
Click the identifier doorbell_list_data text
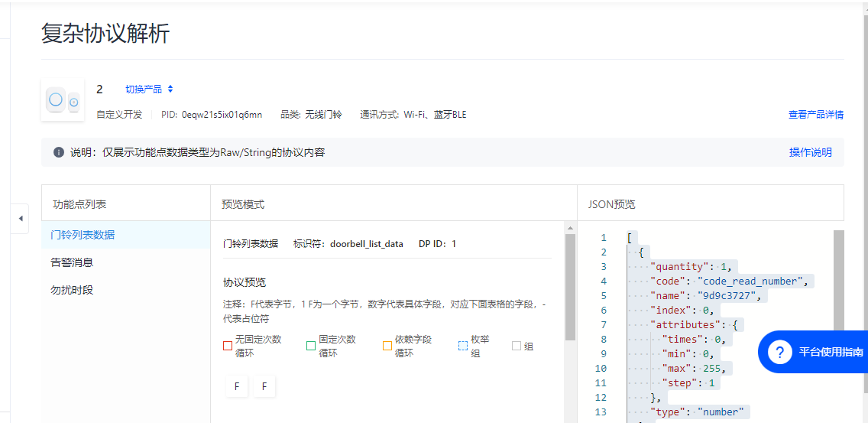(367, 243)
